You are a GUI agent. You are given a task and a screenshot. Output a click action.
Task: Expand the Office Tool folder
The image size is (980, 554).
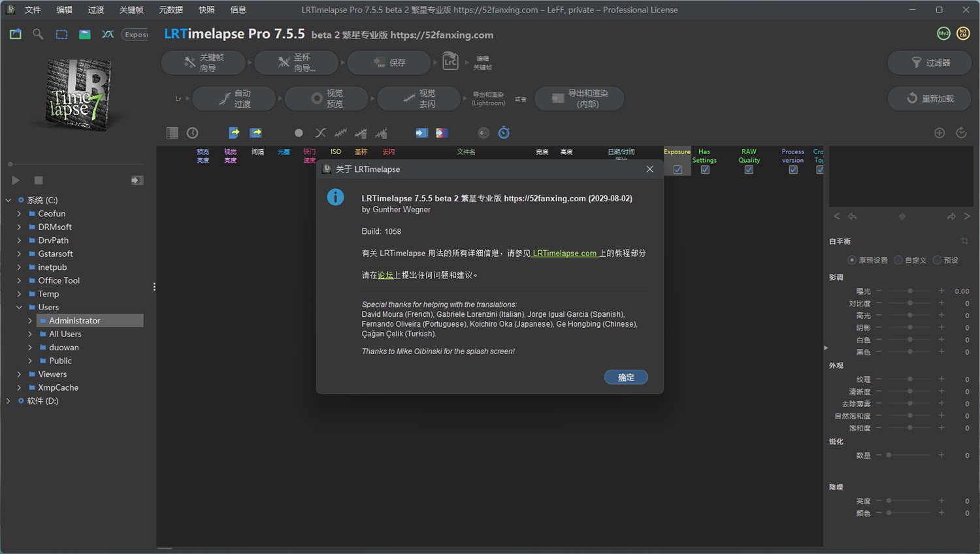19,280
